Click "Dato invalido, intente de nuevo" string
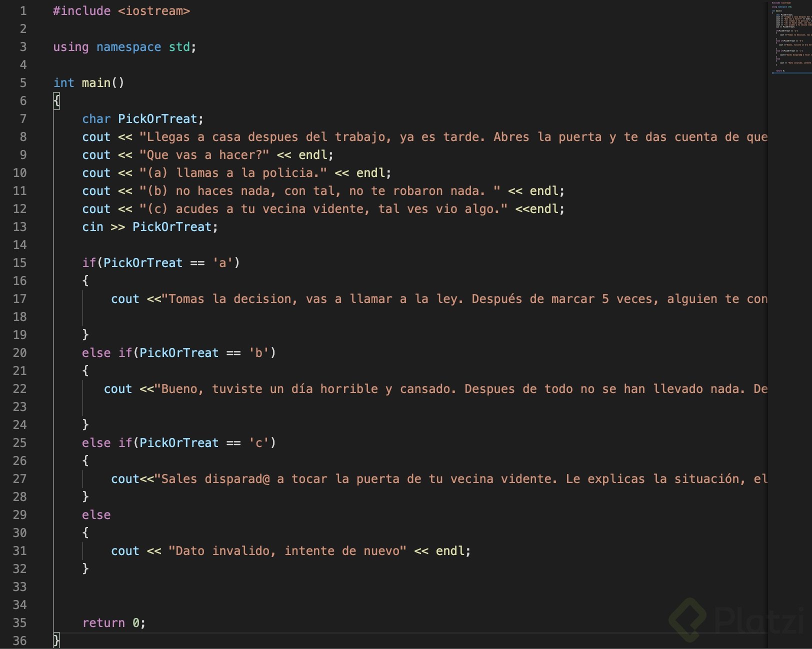The height and width of the screenshot is (649, 812). coord(287,551)
